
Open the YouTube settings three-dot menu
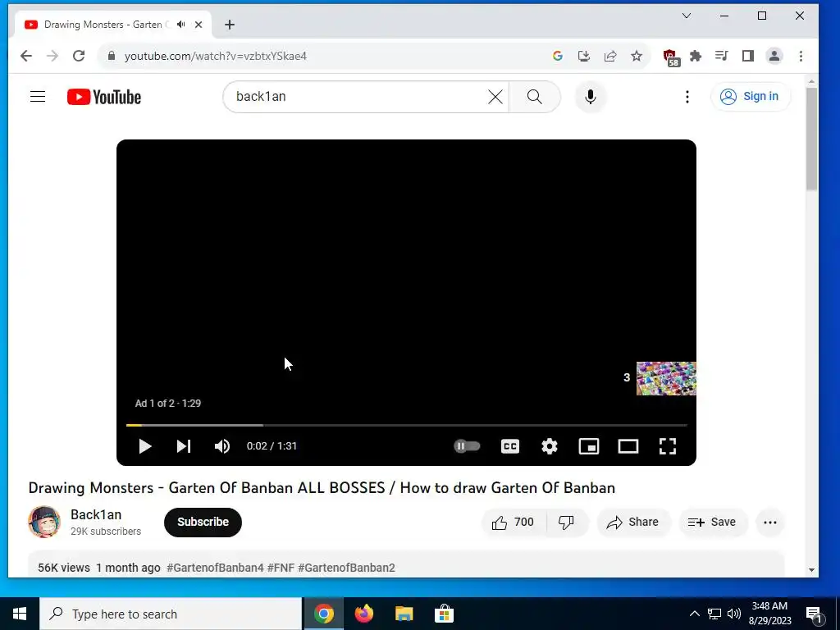(687, 97)
